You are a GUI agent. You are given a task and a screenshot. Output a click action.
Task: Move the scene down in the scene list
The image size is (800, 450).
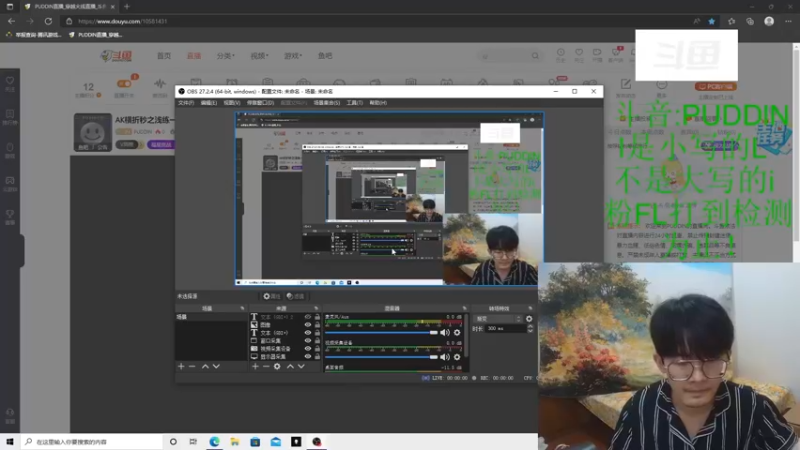tap(216, 366)
